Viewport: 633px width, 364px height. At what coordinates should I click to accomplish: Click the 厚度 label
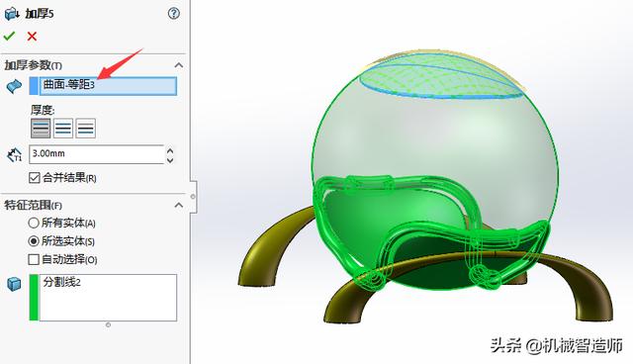[x=43, y=110]
